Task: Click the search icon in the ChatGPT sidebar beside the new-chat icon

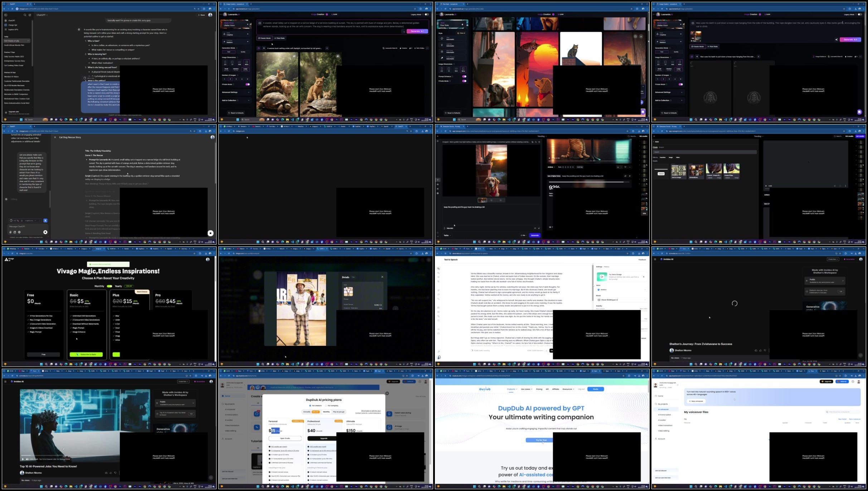Action: click(x=25, y=15)
